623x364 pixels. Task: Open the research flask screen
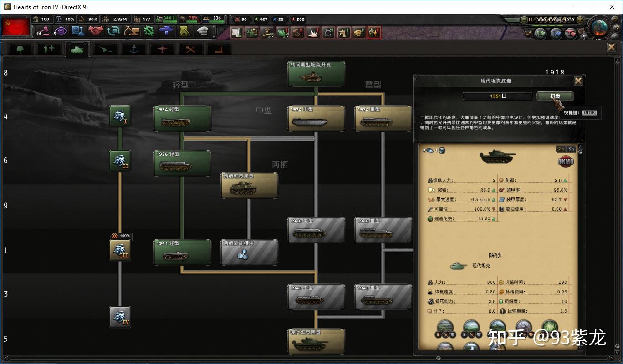pyautogui.click(x=78, y=31)
